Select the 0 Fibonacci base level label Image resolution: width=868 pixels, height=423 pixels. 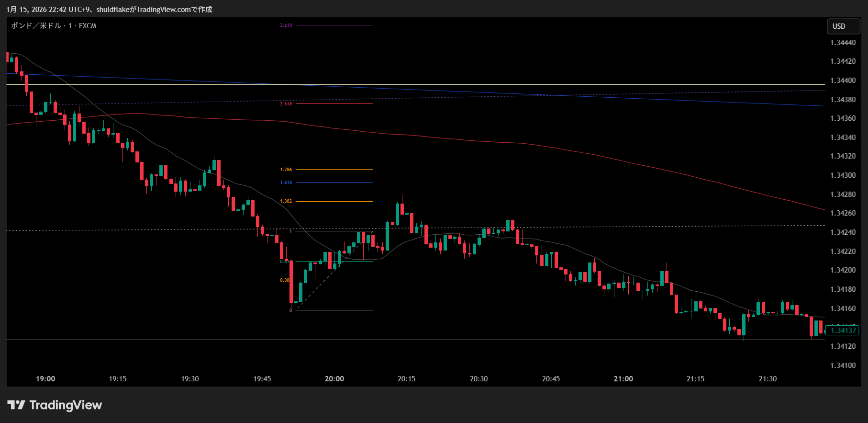click(290, 310)
